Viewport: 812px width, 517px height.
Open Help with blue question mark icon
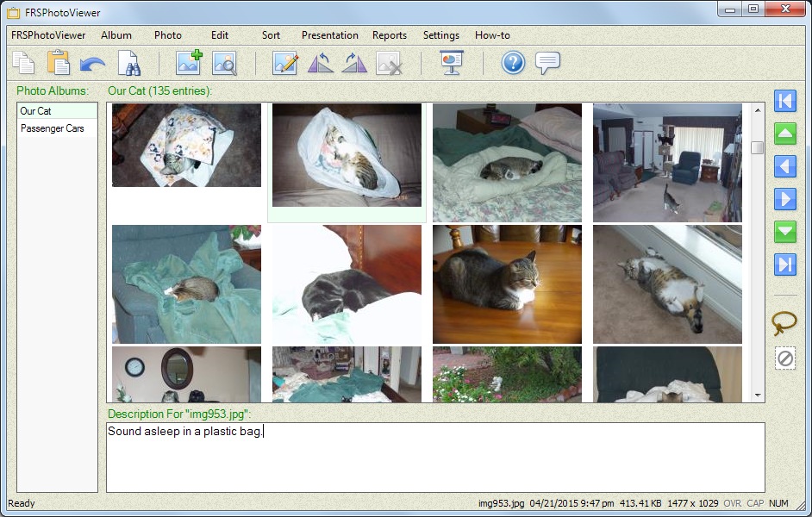pos(513,63)
